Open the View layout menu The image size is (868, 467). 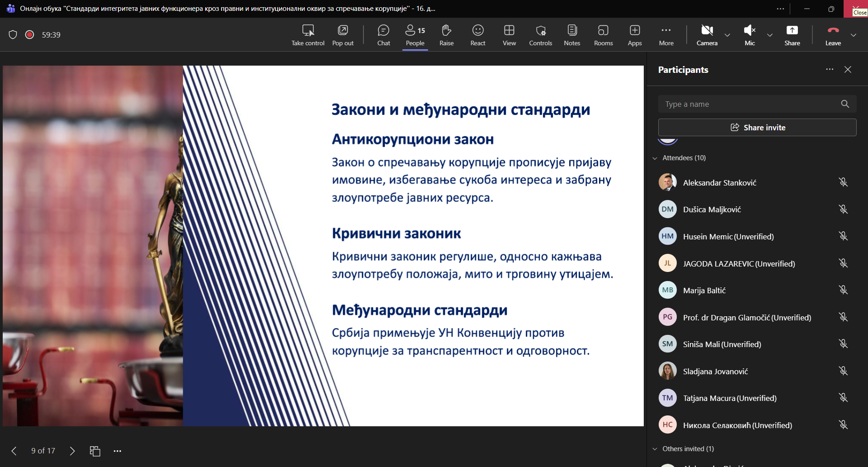pos(509,35)
